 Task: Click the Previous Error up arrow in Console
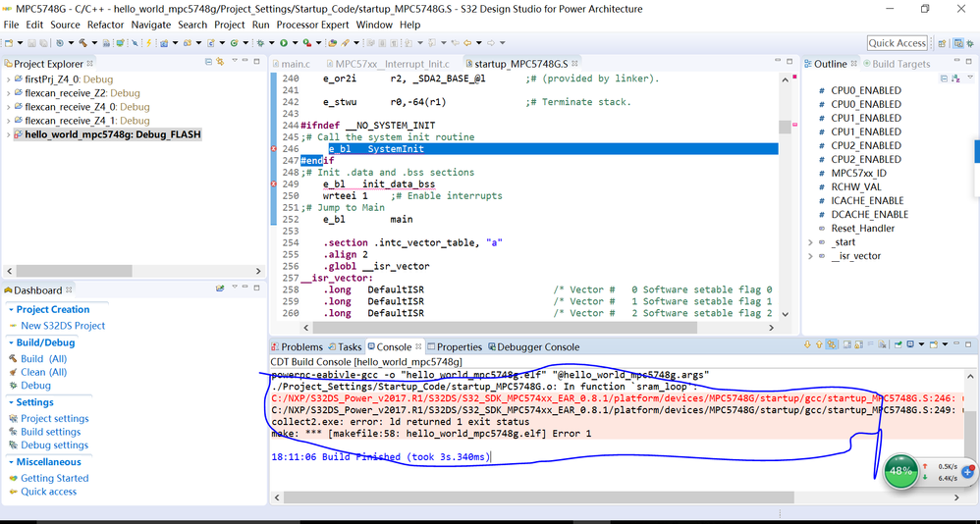pos(819,344)
